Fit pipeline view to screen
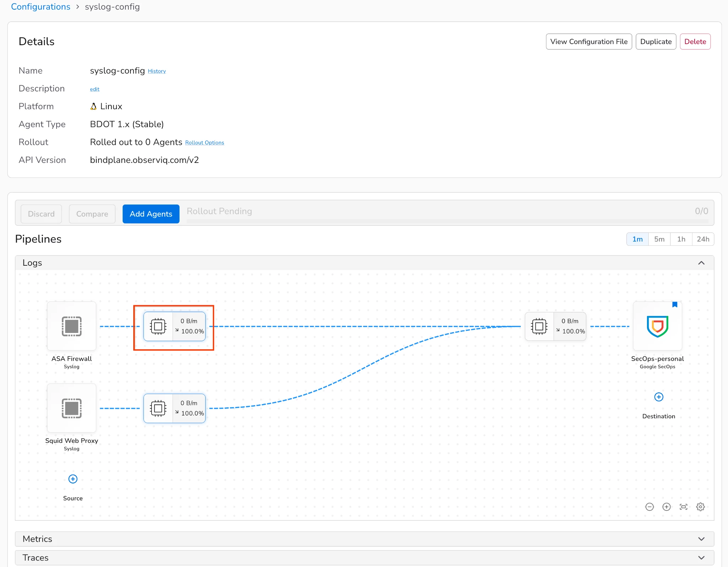 point(684,507)
